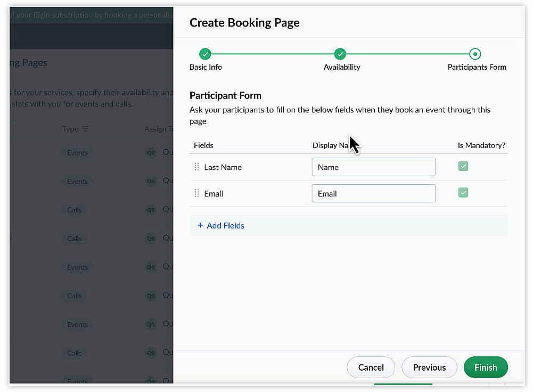
Task: Go to the Availability step label
Action: point(342,67)
